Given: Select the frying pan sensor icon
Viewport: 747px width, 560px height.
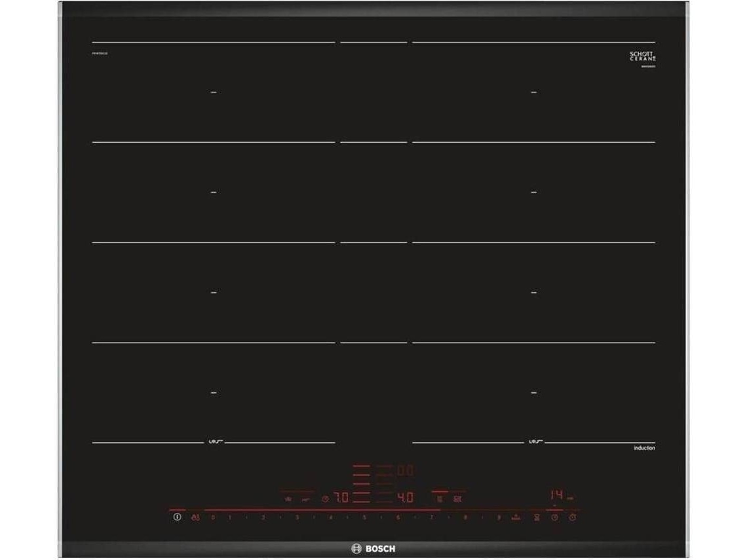Looking at the screenshot, I should [306, 500].
